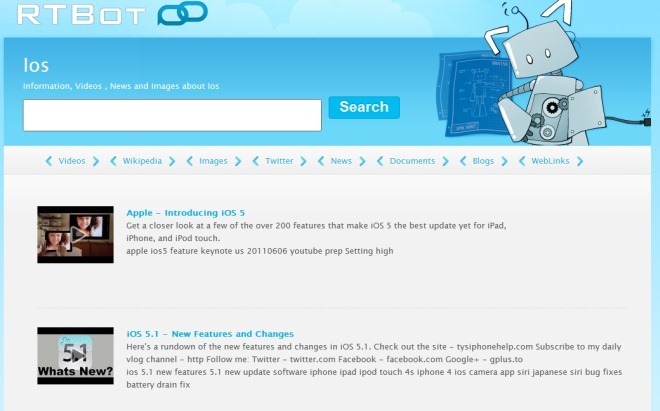Click the left chevron before Blogs
660x411 pixels.
tap(463, 161)
